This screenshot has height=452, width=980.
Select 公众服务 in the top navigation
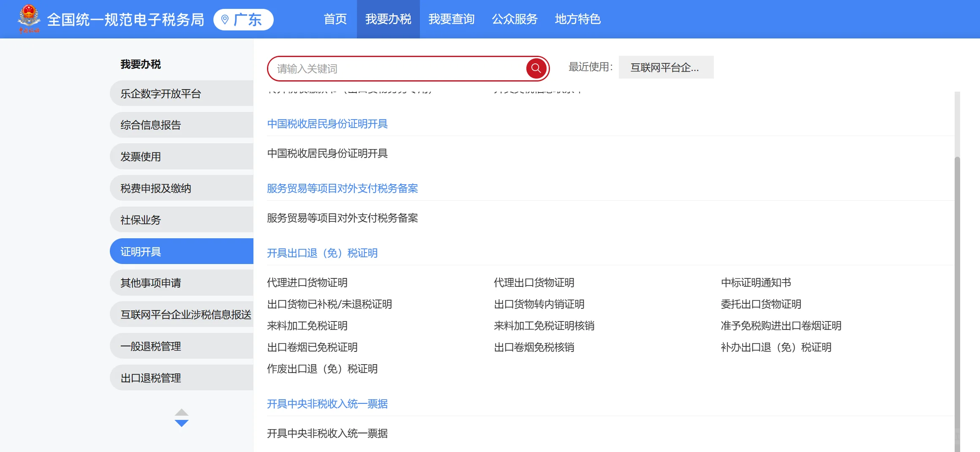point(514,19)
